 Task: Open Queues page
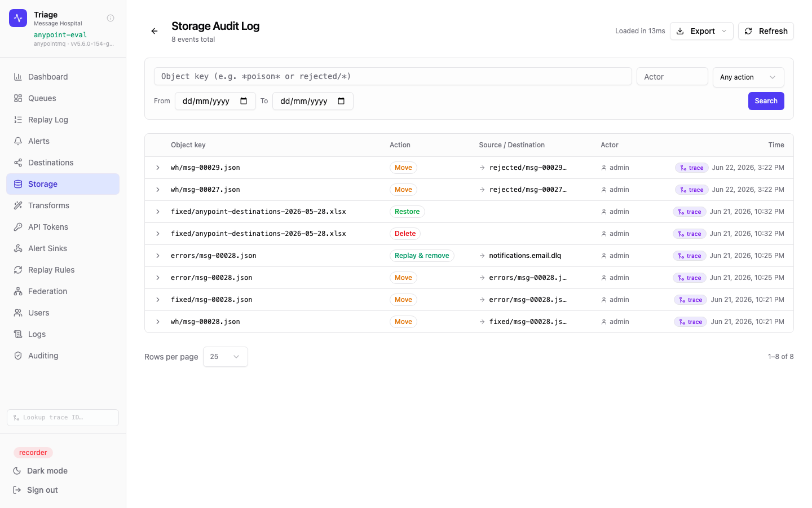click(x=63, y=98)
